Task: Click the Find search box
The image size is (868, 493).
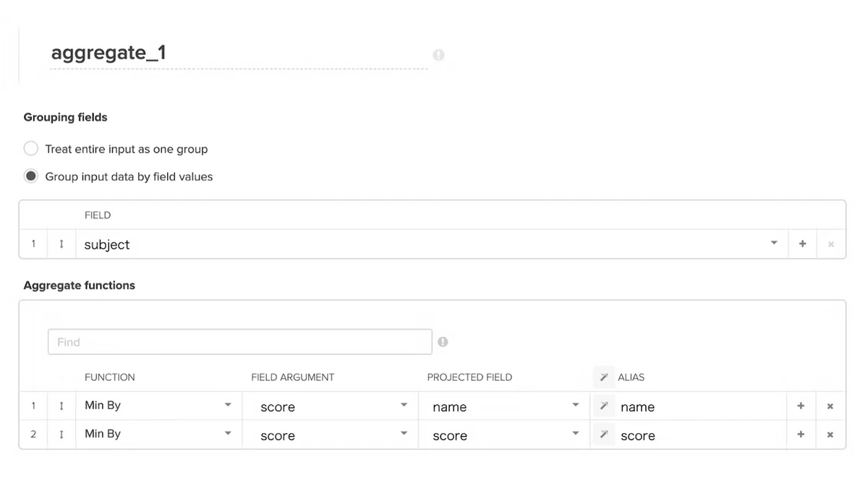Action: tap(239, 342)
